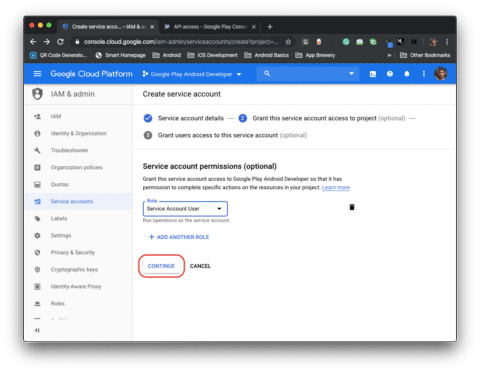Open Identity-Aware Proxy in sidebar

(x=76, y=286)
